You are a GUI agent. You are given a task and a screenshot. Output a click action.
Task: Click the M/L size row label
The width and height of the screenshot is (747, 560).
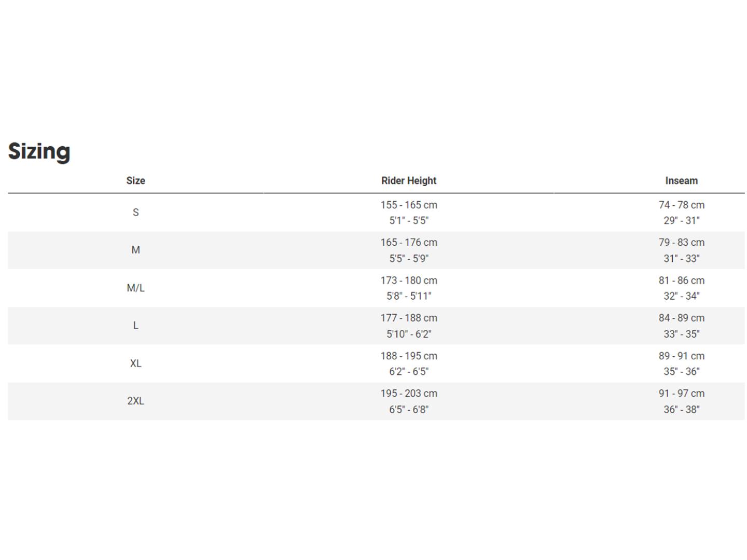135,288
